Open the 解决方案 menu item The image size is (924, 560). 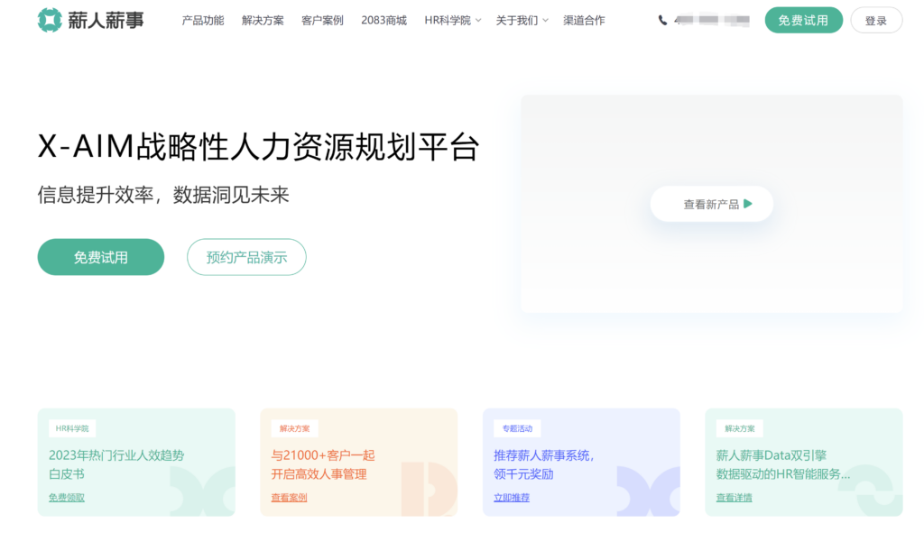click(262, 19)
